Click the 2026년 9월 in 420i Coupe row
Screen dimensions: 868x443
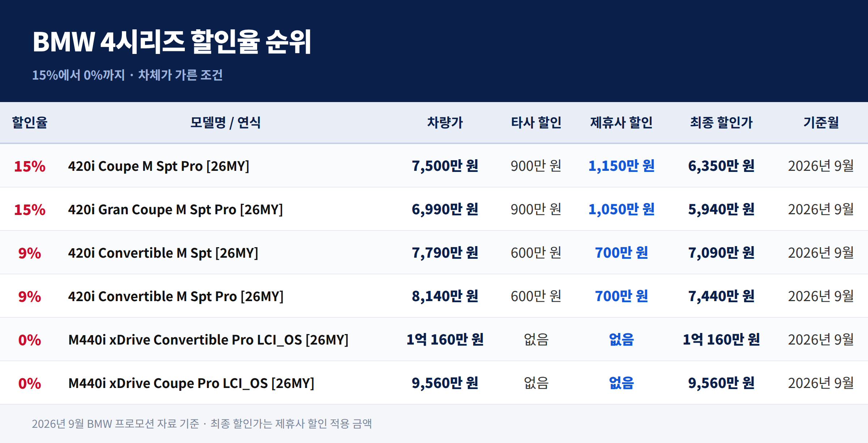pyautogui.click(x=821, y=166)
